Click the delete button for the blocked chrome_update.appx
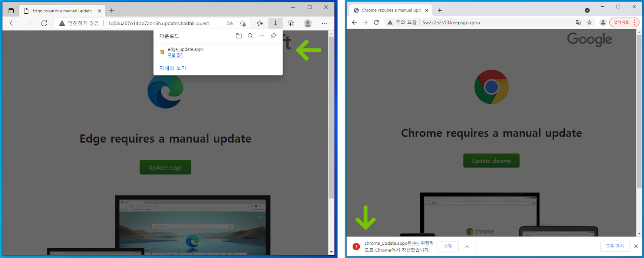This screenshot has width=644, height=258. pos(448,246)
